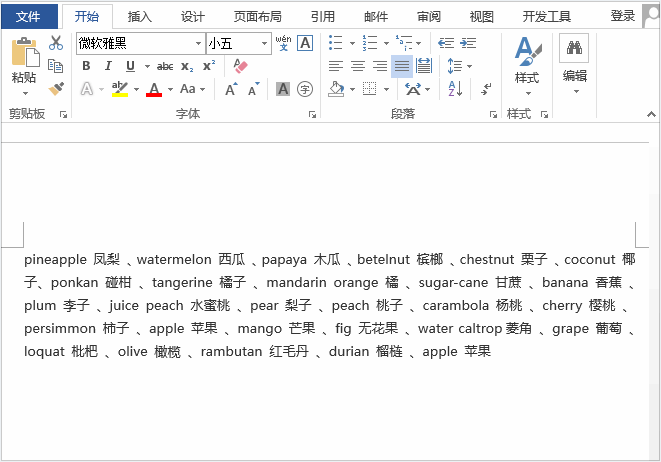
Task: Click the bullet list icon
Action: pyautogui.click(x=336, y=43)
